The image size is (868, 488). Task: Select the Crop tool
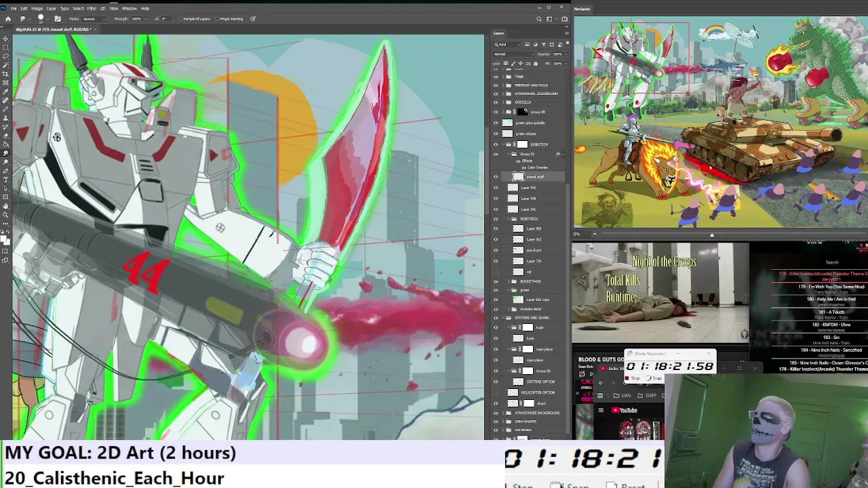click(x=5, y=74)
